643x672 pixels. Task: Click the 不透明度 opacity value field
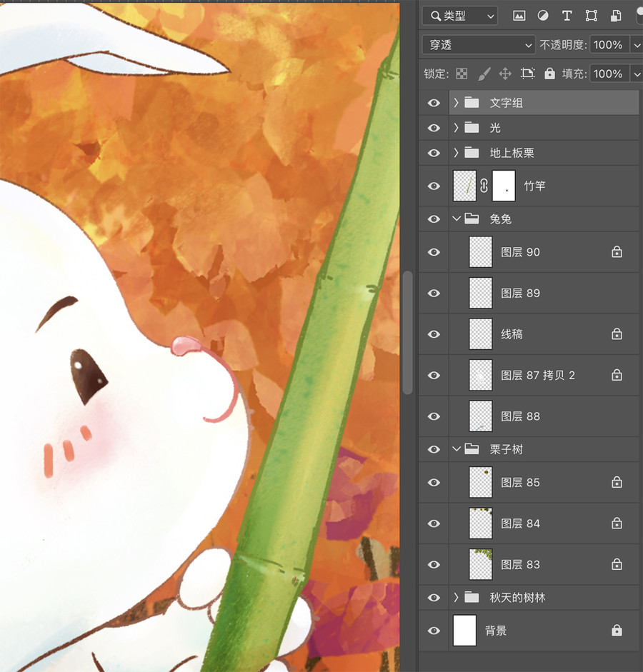point(609,44)
